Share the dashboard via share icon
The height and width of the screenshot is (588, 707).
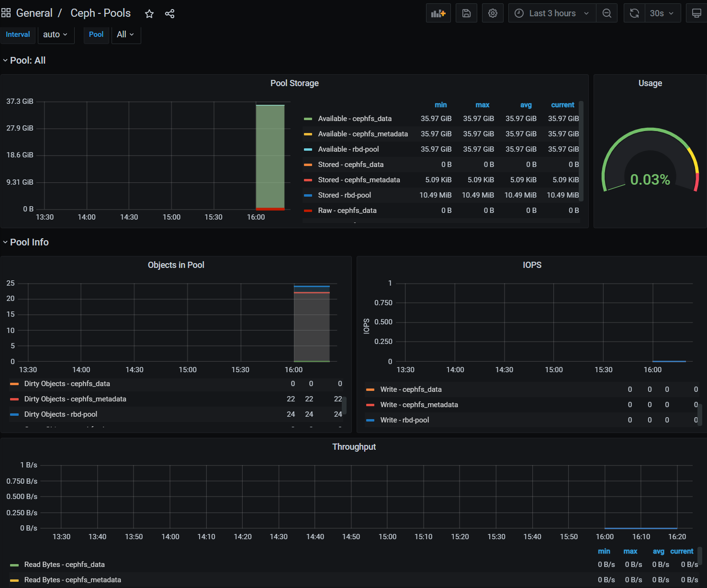(169, 14)
